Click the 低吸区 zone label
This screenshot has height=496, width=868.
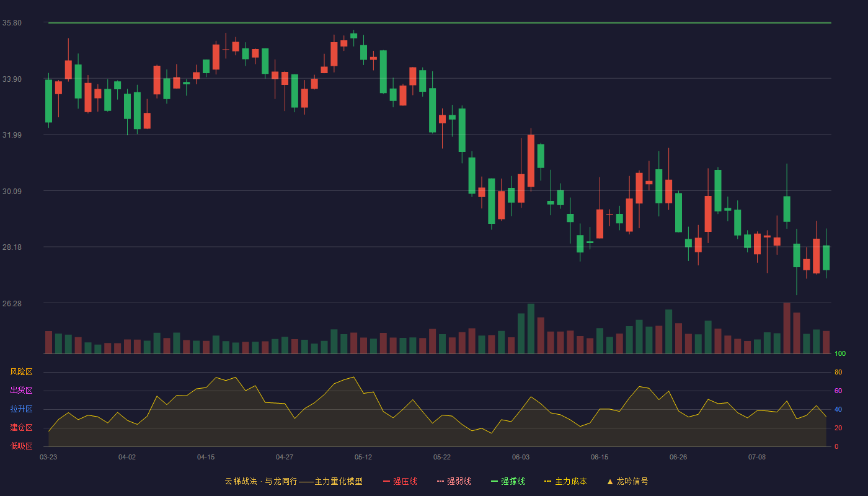coord(21,446)
